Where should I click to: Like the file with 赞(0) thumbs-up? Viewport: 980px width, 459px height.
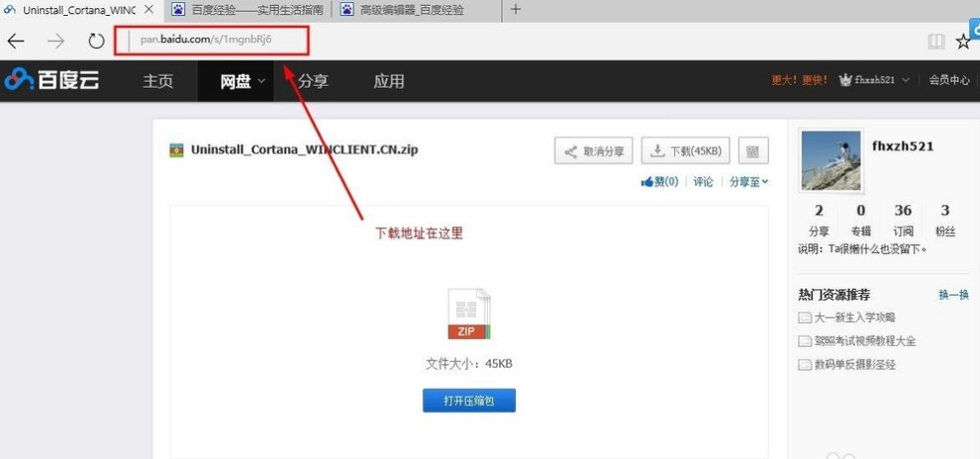point(659,182)
